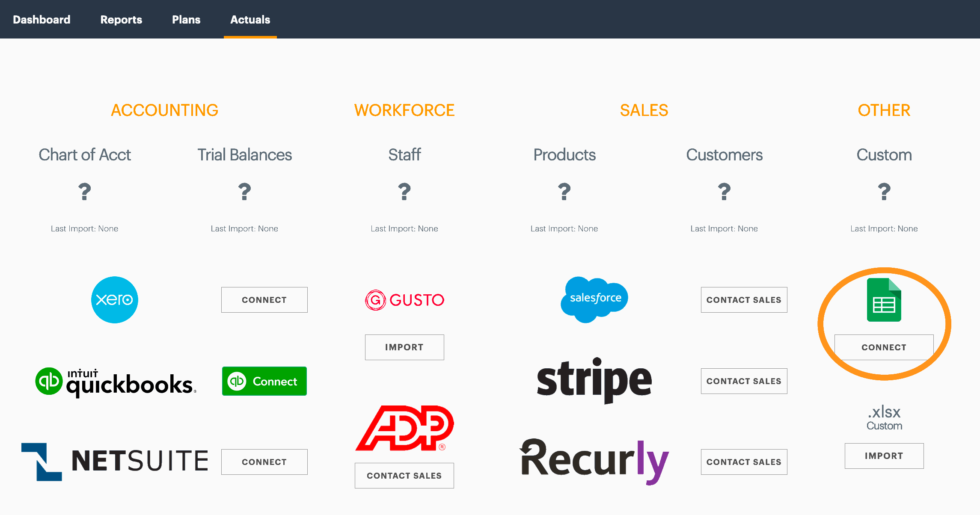Image resolution: width=980 pixels, height=515 pixels.
Task: Click CONTACT SALES next to Stripe
Action: pyautogui.click(x=744, y=381)
